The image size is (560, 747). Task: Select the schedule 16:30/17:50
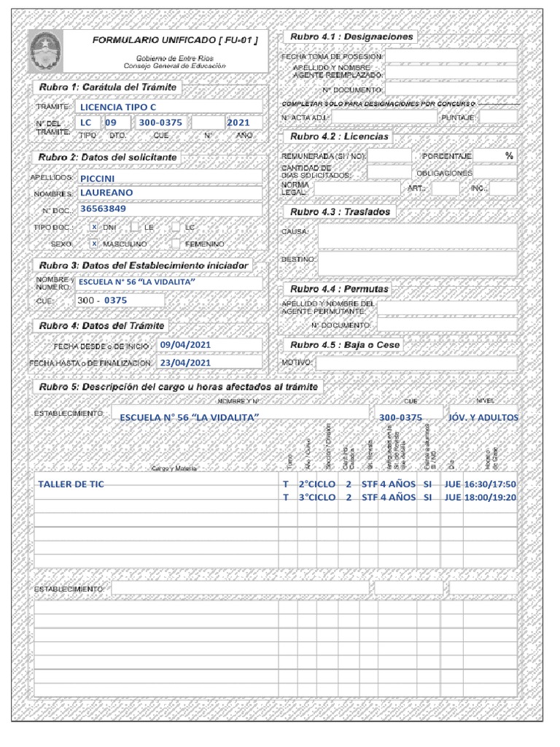490,484
